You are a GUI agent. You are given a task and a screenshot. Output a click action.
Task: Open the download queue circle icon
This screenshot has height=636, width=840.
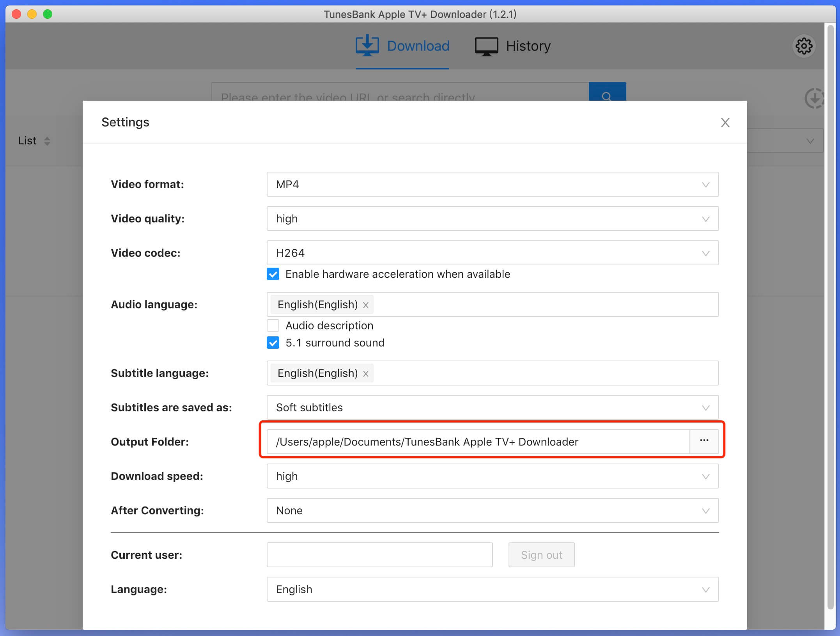(814, 98)
